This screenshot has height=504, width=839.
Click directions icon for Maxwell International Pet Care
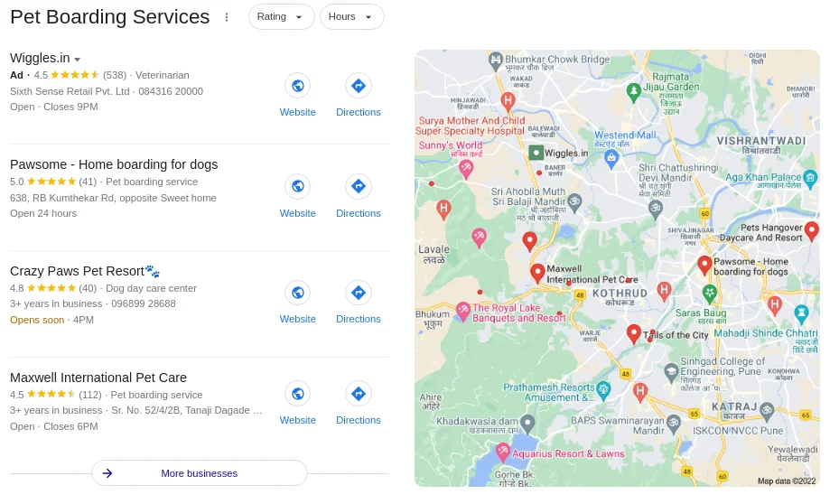coord(359,394)
